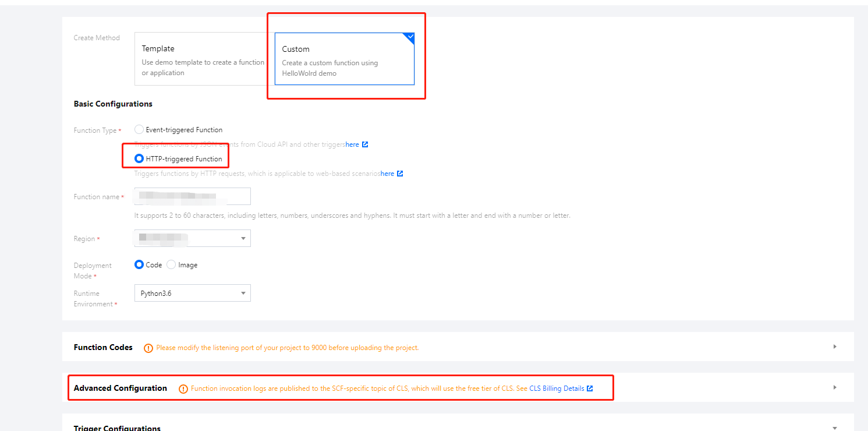Select the Event-triggered Function radio button

click(x=139, y=130)
